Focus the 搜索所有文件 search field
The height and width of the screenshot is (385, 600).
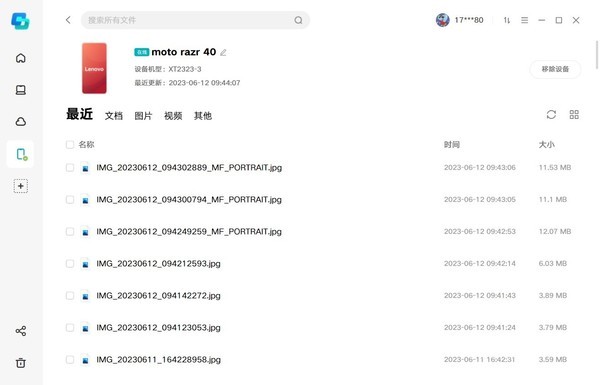pyautogui.click(x=195, y=20)
